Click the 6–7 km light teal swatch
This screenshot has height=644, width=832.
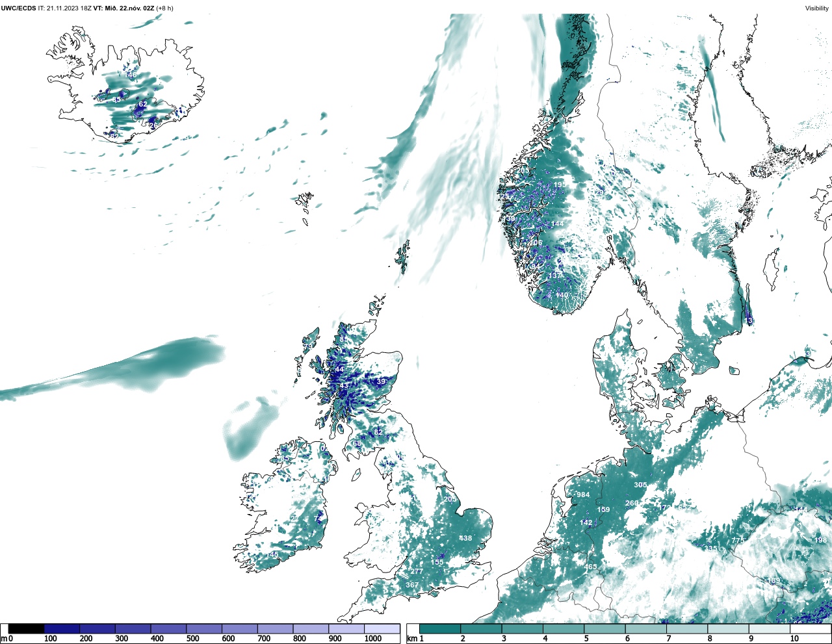point(645,628)
